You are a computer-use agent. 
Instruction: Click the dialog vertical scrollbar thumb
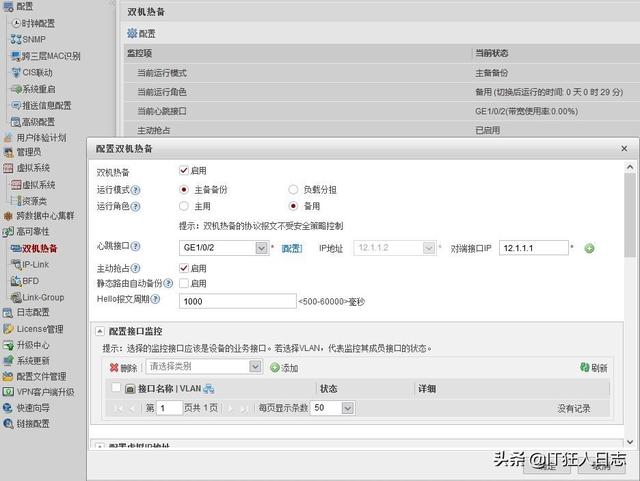[x=630, y=215]
